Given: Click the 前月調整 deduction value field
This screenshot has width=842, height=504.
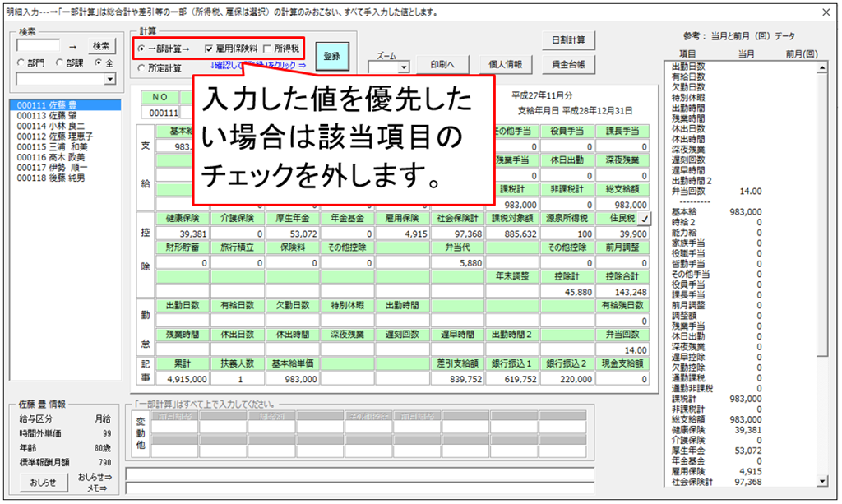Looking at the screenshot, I should [x=622, y=263].
